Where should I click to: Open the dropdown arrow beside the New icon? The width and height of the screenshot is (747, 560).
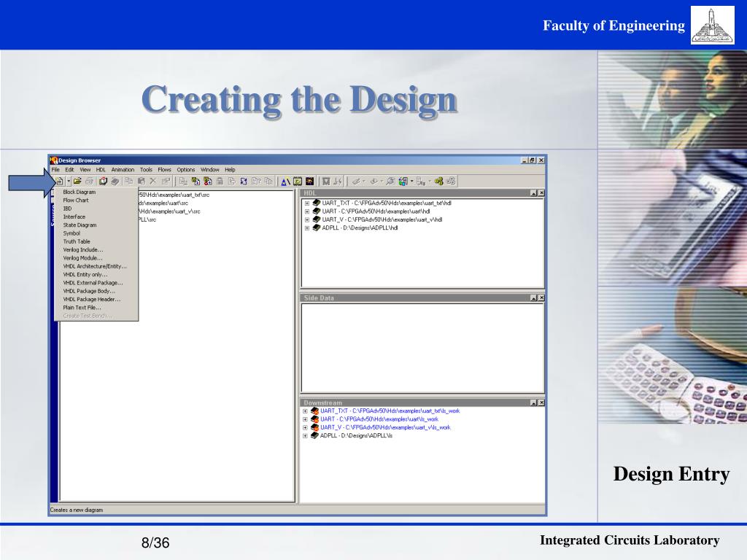click(x=69, y=180)
